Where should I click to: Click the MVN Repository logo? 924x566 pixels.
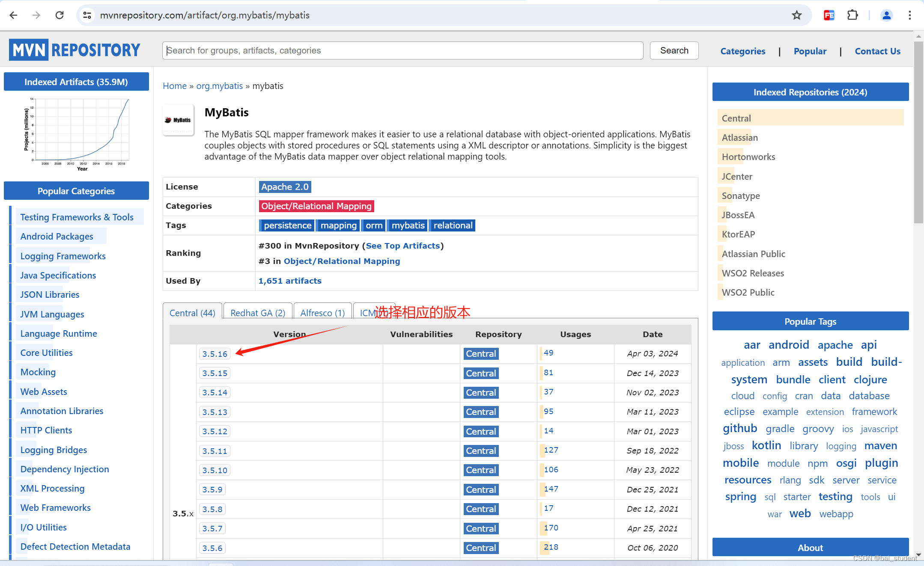click(x=75, y=50)
